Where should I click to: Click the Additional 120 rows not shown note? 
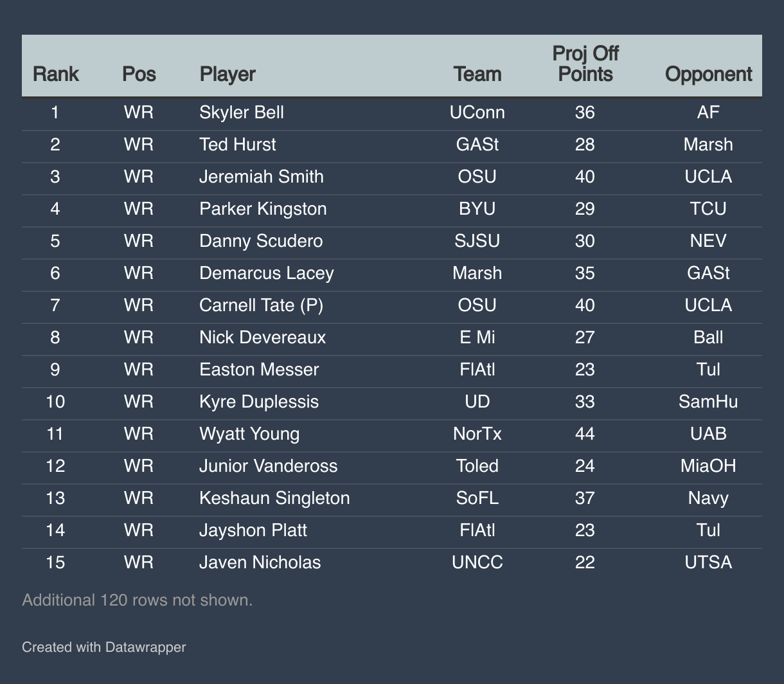coord(138,600)
